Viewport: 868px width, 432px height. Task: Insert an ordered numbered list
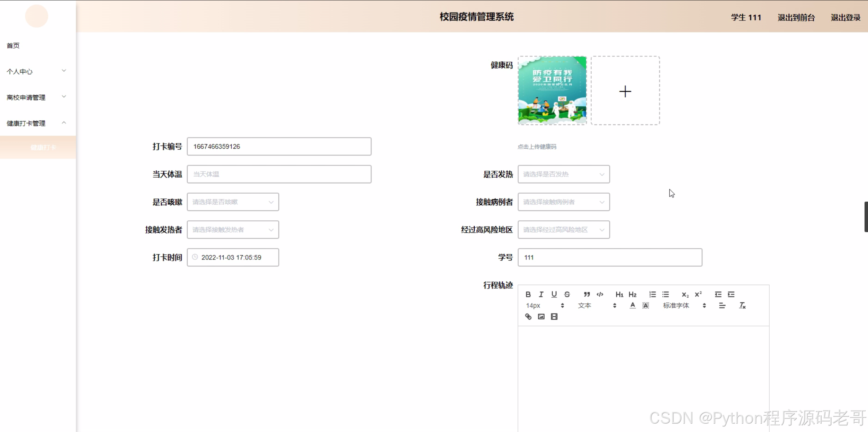652,294
